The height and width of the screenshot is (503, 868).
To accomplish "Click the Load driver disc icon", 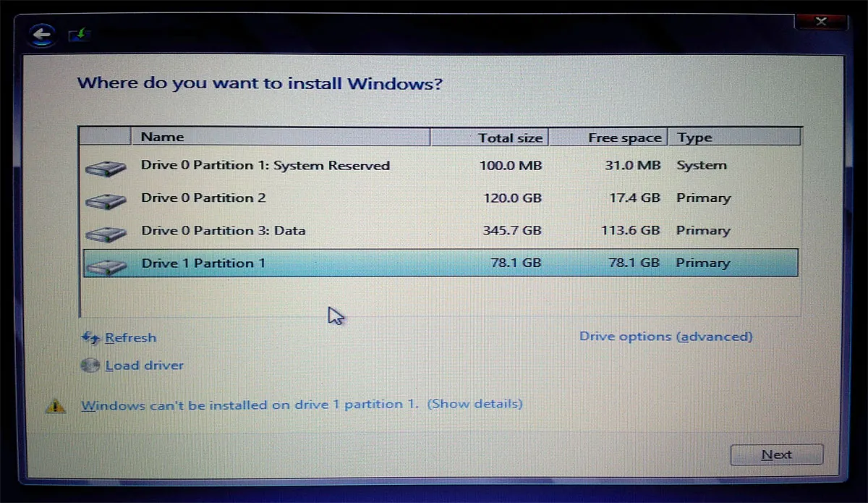I will [90, 365].
